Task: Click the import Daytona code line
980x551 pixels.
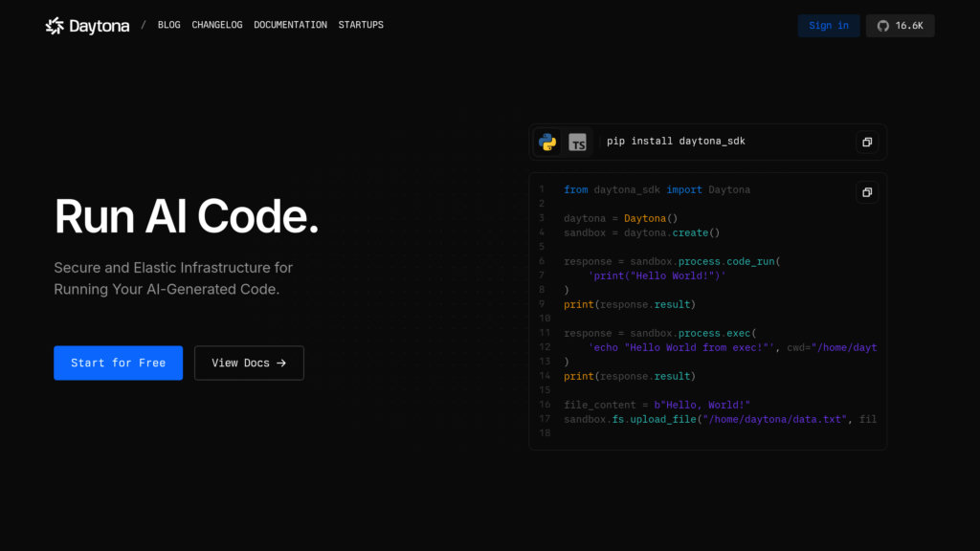Action: [657, 189]
